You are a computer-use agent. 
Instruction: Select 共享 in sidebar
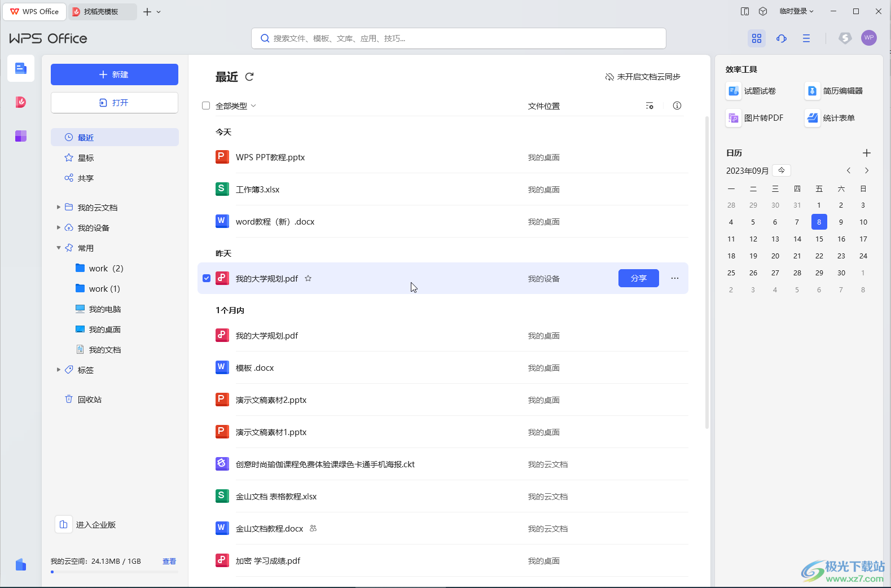point(115,178)
